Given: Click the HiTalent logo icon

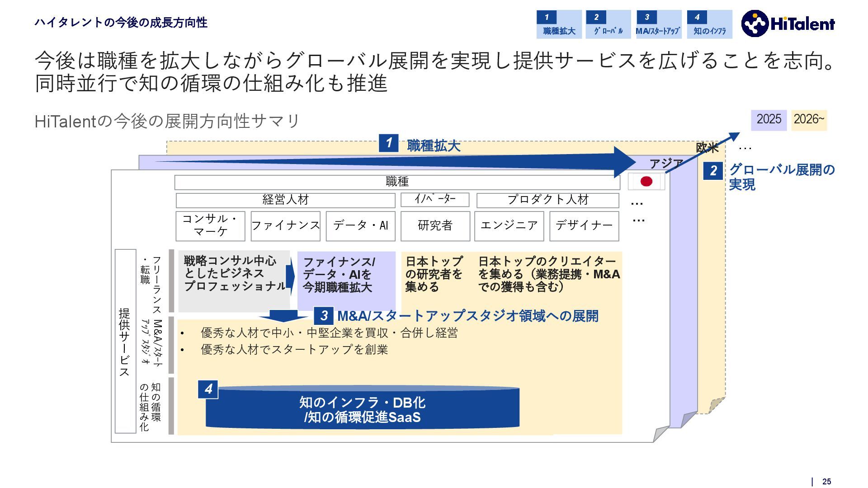Looking at the screenshot, I should (x=755, y=23).
